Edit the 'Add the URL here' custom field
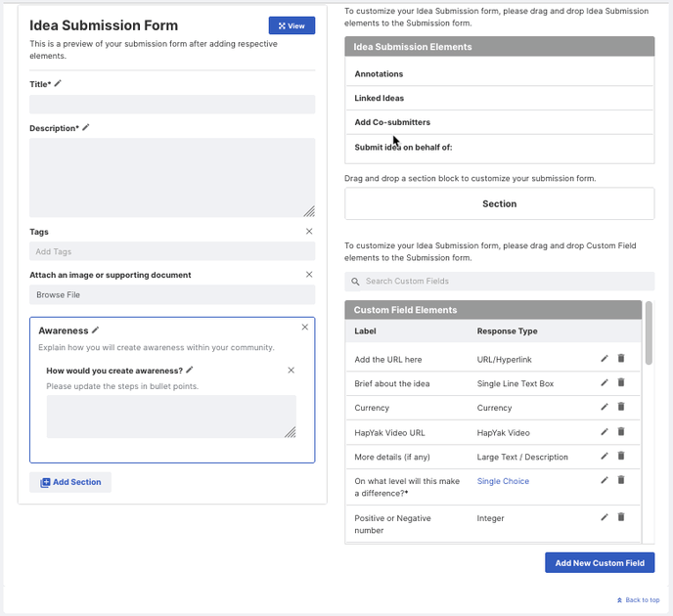 tap(605, 359)
